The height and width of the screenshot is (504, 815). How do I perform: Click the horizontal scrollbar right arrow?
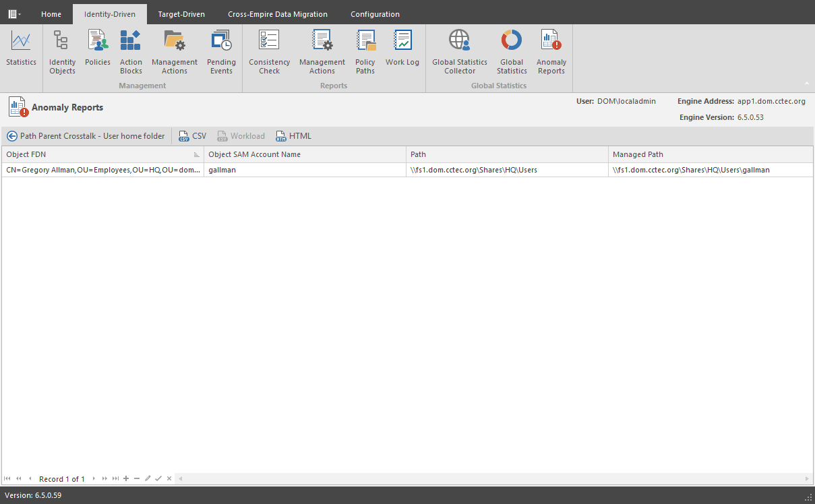pyautogui.click(x=808, y=478)
